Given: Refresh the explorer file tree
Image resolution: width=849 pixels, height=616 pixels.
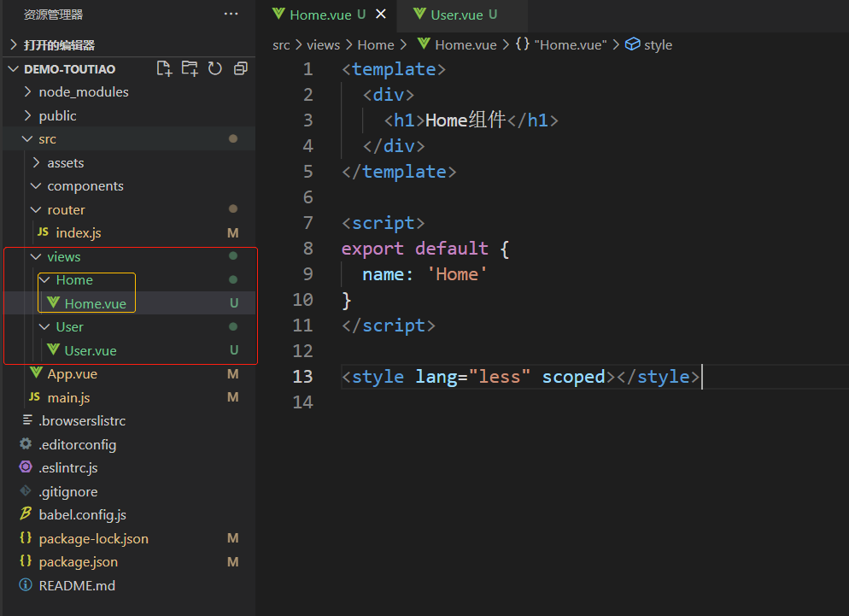Looking at the screenshot, I should click(215, 68).
